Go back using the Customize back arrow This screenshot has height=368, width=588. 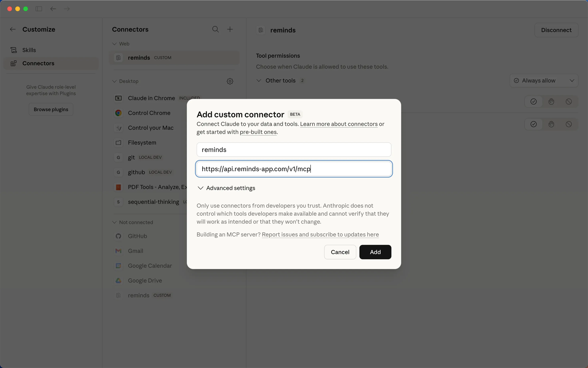pos(13,29)
